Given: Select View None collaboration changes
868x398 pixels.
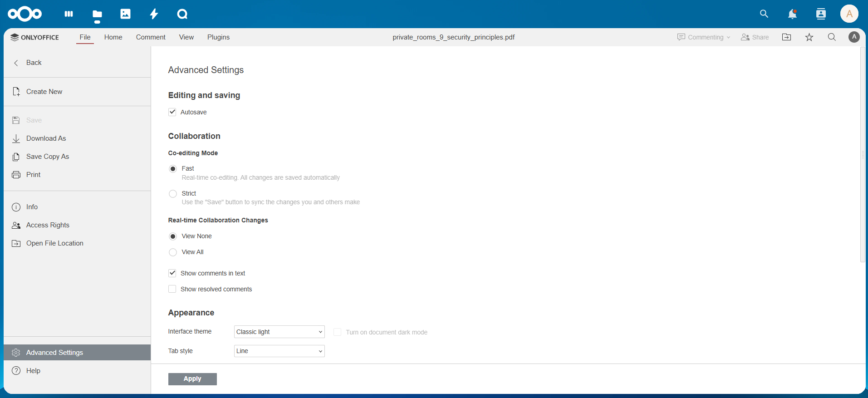Looking at the screenshot, I should coord(173,236).
